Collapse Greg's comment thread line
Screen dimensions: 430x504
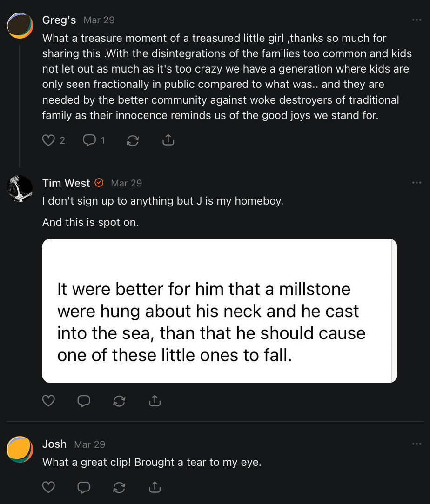point(20,102)
